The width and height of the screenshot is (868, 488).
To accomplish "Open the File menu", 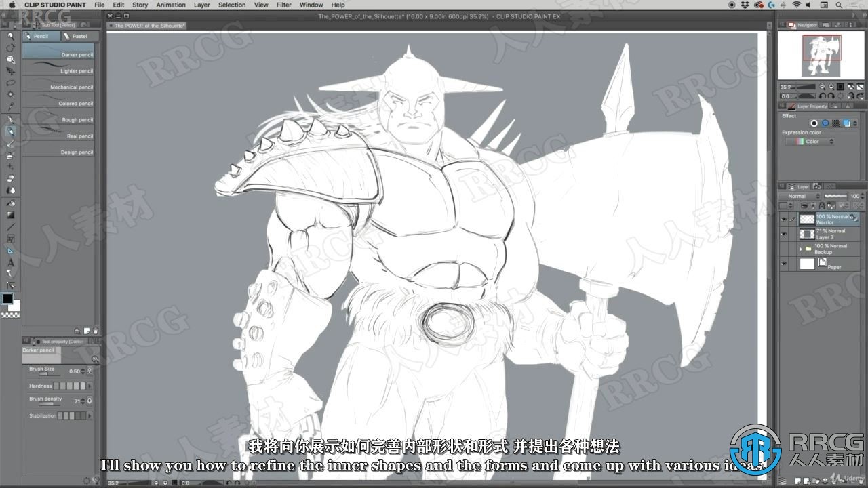I will pos(99,5).
